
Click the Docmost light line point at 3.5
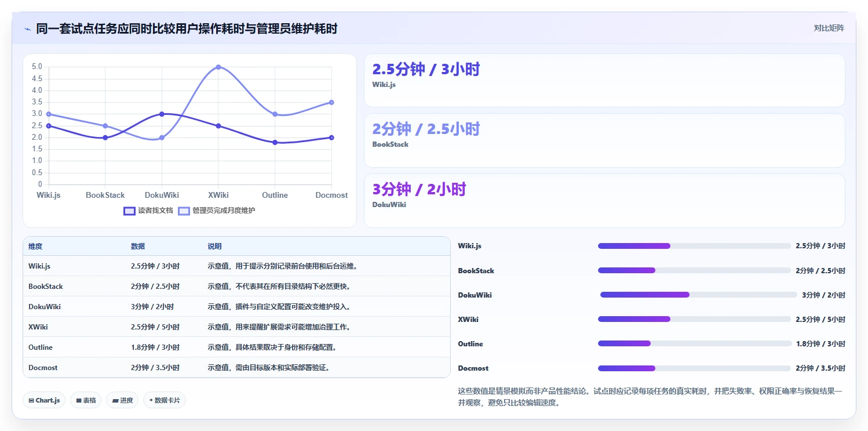331,102
